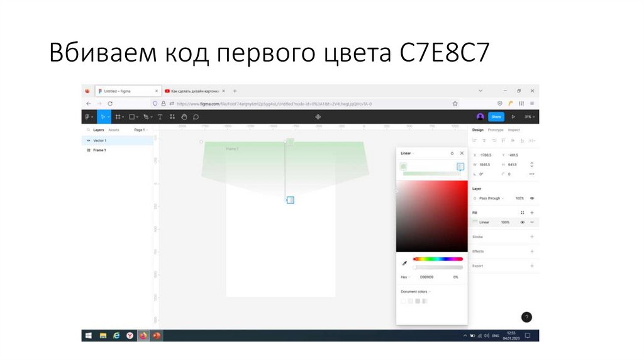Viewport: 644px width, 361px height.
Task: Switch to the Assets tab
Action: [114, 130]
